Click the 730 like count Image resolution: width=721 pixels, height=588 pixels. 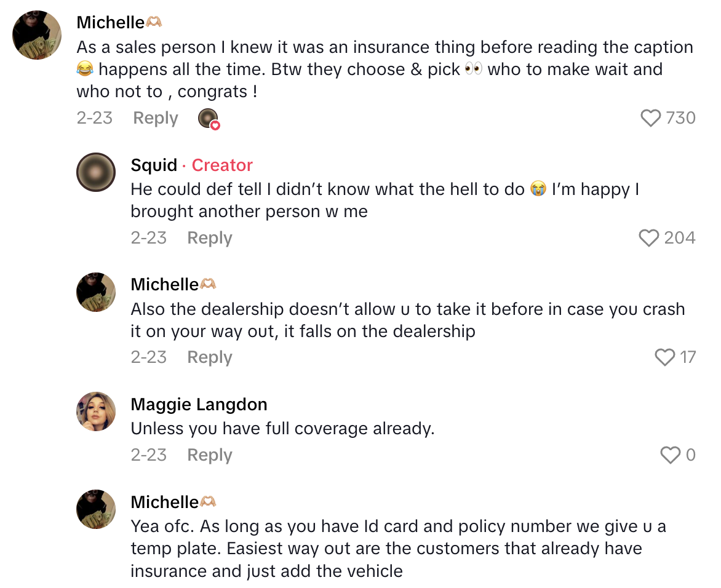coord(680,118)
